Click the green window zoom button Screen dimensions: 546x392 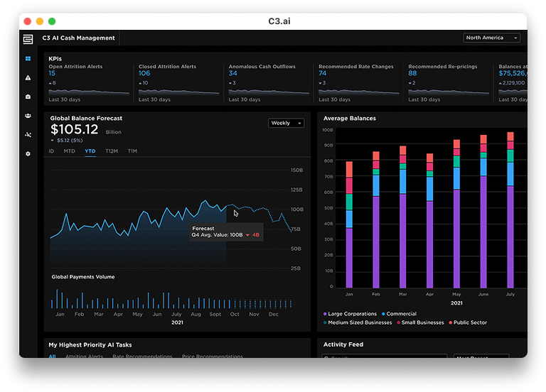(x=52, y=21)
